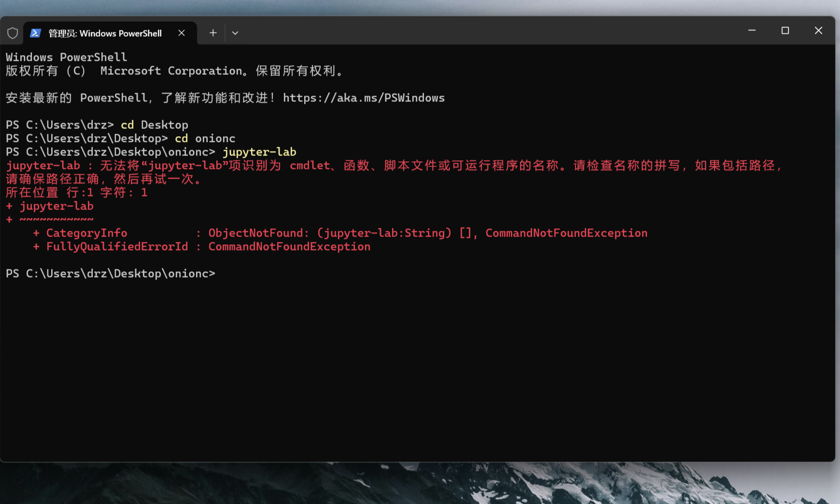Click the 'CategoryInfo' error line
Viewport: 840px width, 504px height.
pyautogui.click(x=340, y=233)
